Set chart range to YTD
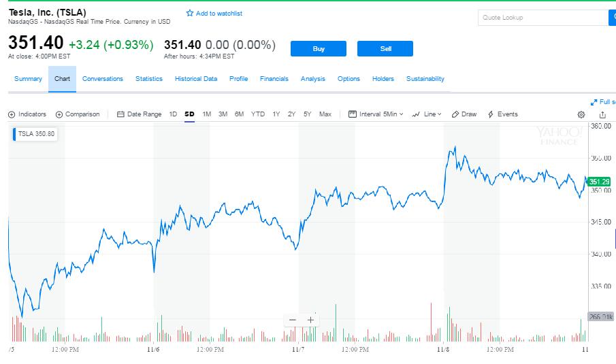 click(258, 114)
